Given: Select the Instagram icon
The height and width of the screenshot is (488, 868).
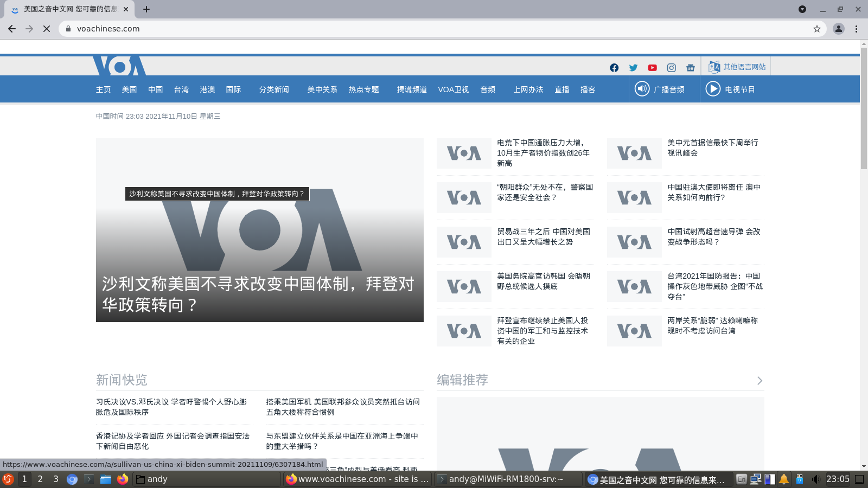Looking at the screenshot, I should [x=671, y=68].
